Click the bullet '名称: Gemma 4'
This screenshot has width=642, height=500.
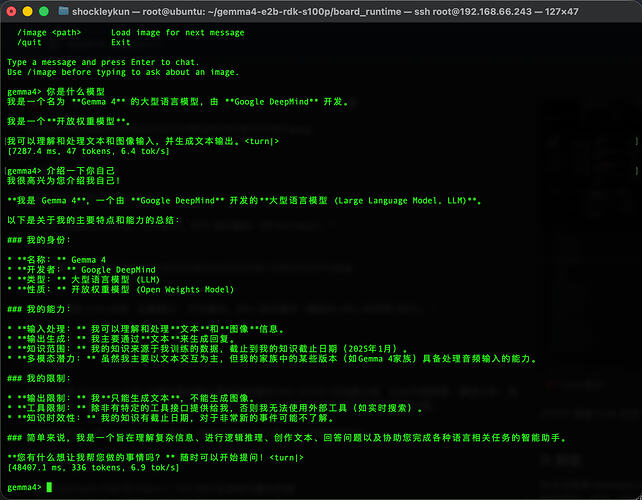tap(57, 260)
